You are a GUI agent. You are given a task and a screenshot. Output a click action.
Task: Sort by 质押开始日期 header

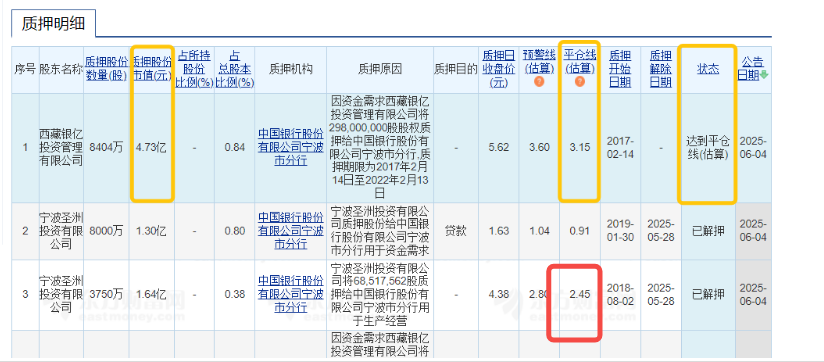(620, 68)
